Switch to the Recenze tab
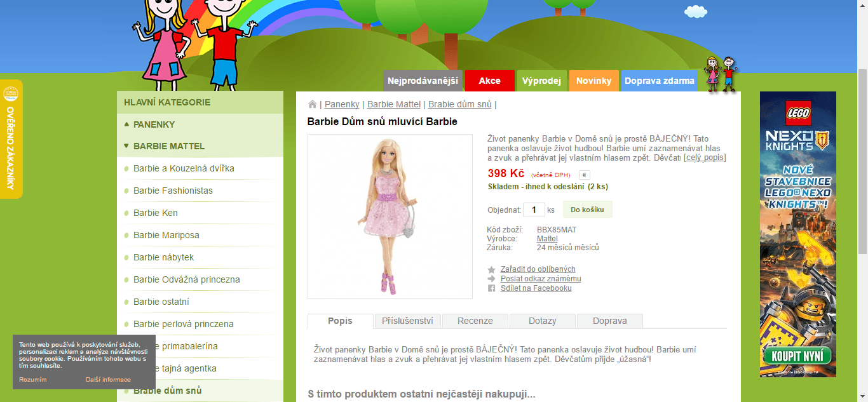This screenshot has width=868, height=402. 475,321
